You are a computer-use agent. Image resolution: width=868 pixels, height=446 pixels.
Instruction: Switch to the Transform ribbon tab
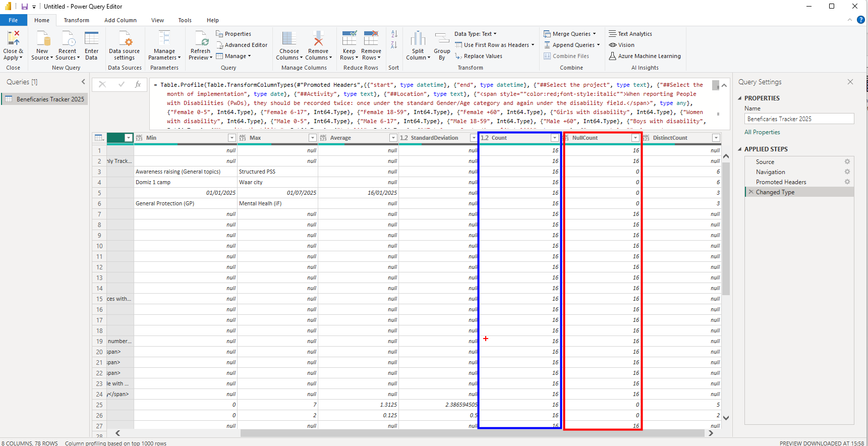click(76, 20)
